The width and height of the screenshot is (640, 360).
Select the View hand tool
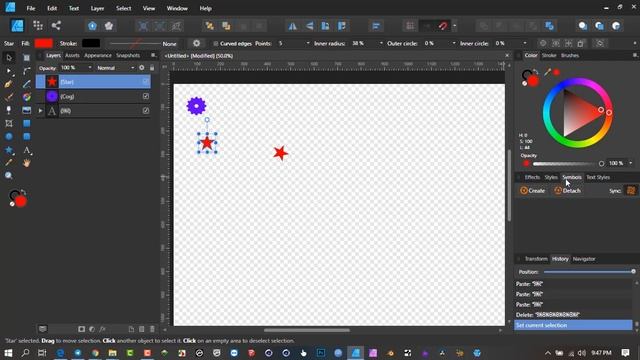tap(27, 163)
